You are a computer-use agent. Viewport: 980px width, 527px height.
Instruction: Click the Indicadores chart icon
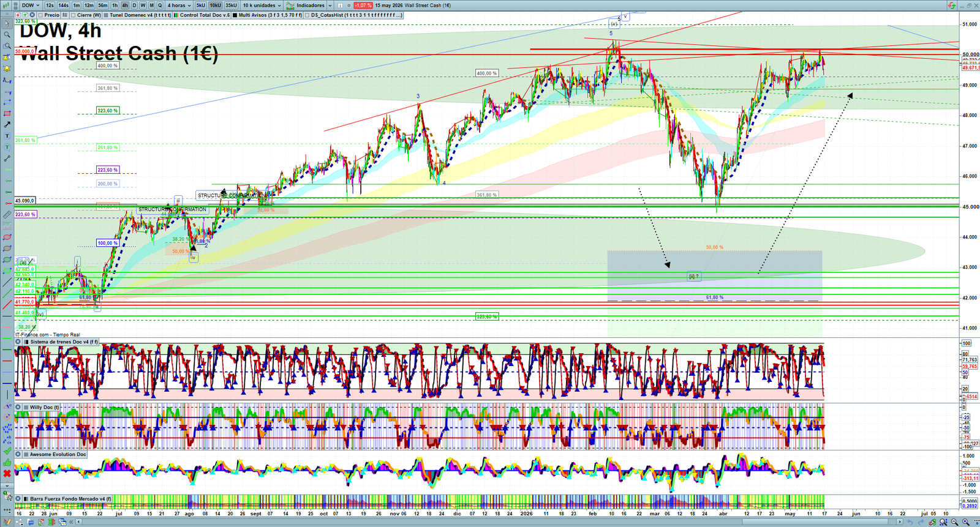pyautogui.click(x=290, y=6)
